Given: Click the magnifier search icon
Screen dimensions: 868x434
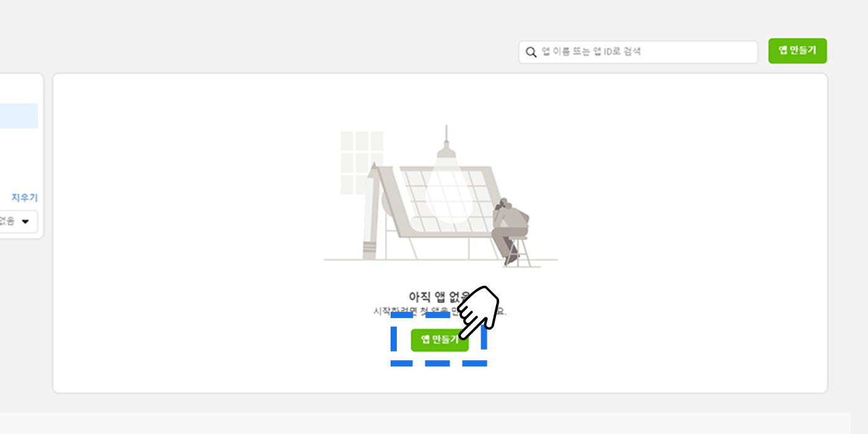Looking at the screenshot, I should click(x=531, y=52).
